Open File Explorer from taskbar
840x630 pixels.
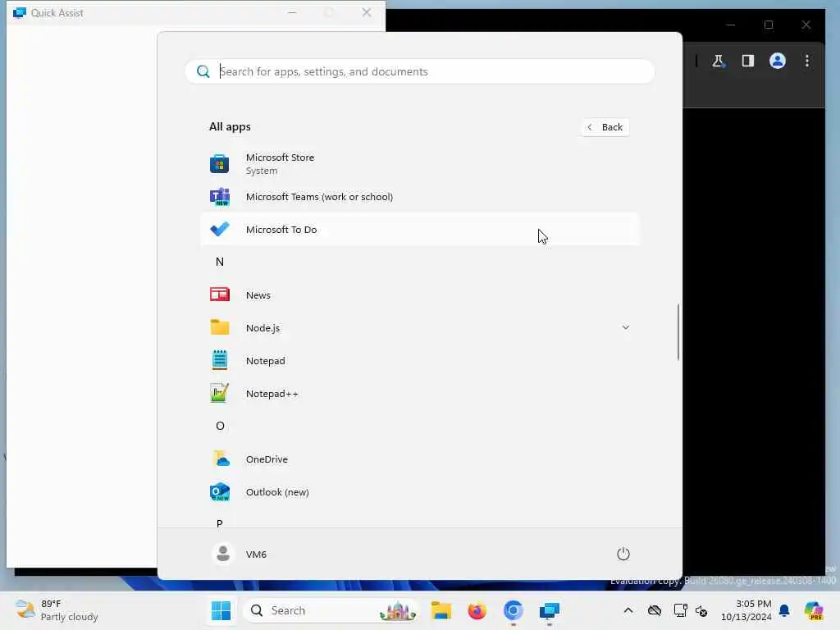pos(441,610)
